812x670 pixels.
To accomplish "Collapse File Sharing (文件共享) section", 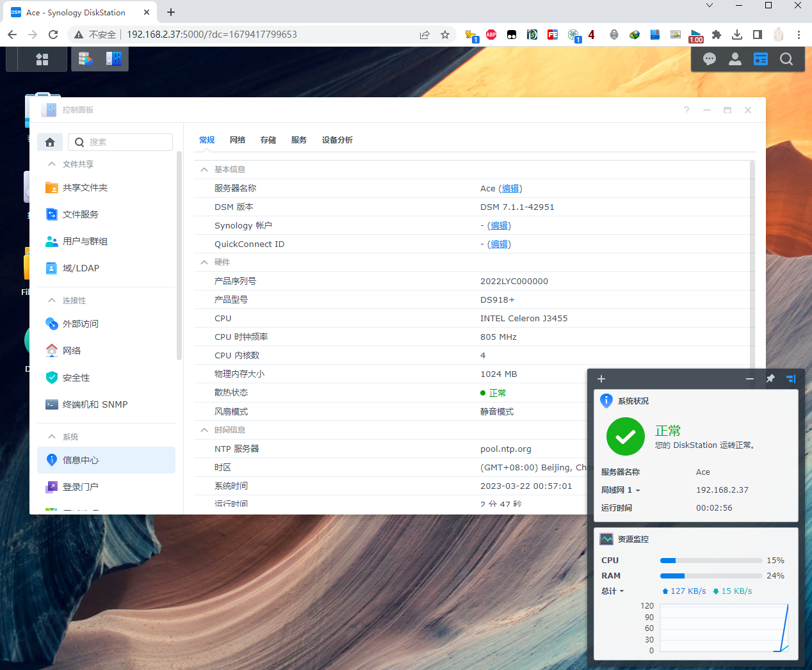I will tap(52, 164).
